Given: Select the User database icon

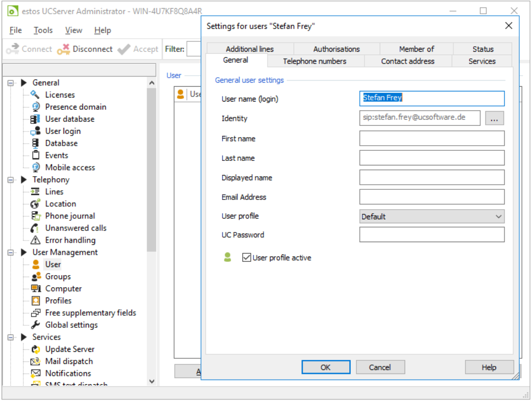Looking at the screenshot, I should click(35, 119).
